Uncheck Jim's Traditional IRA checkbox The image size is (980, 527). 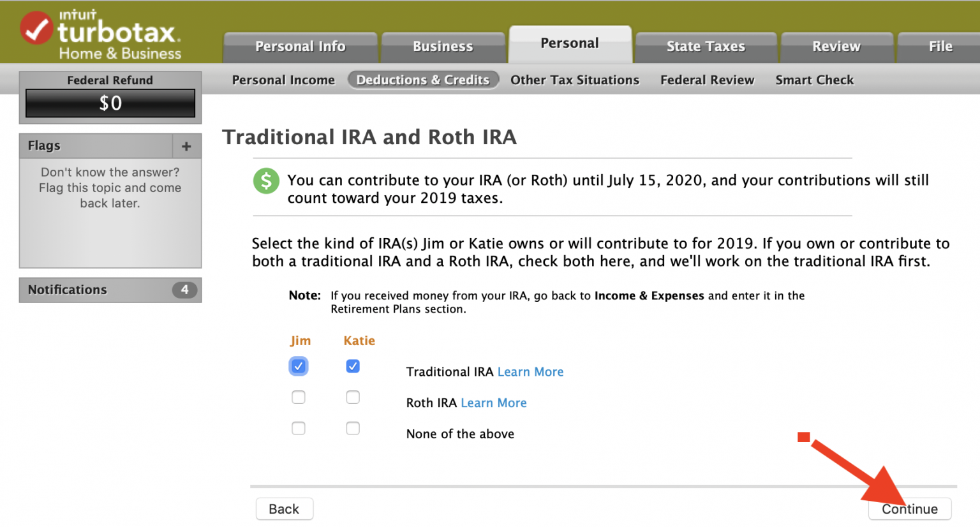(298, 366)
